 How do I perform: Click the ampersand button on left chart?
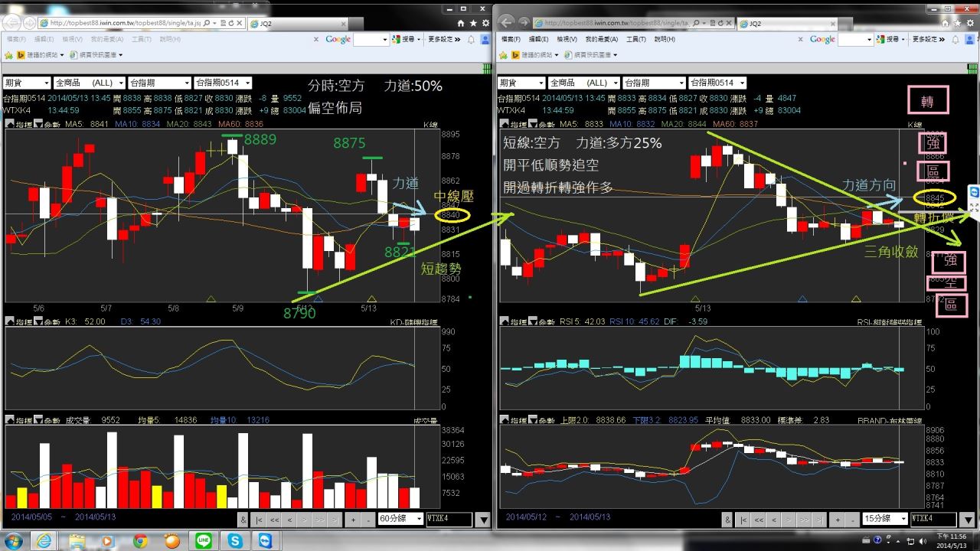[243, 519]
